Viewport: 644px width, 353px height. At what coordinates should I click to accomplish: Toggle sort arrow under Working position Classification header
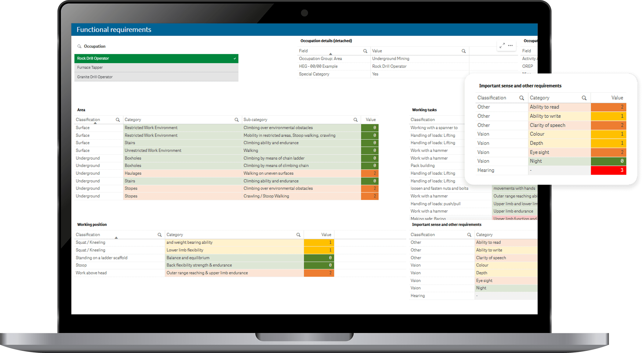[116, 237]
